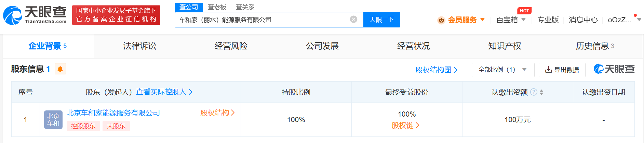Clear the search box with the X icon
This screenshot has width=644, height=143.
coord(353,20)
